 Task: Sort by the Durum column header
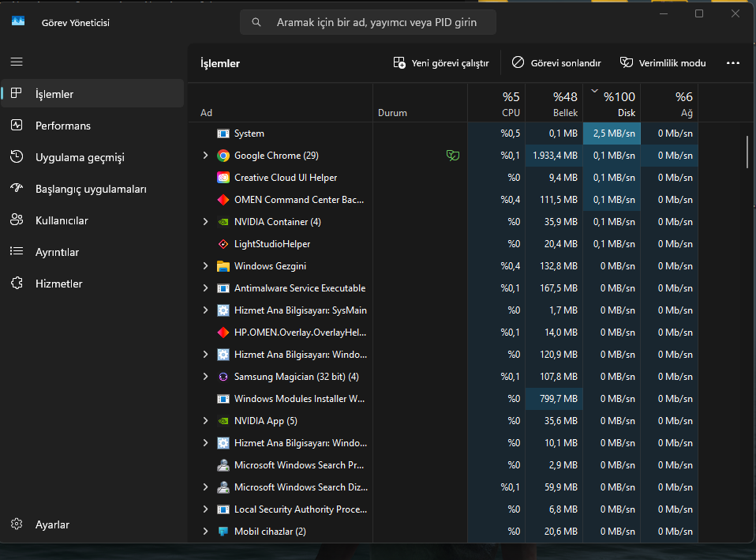(420, 103)
